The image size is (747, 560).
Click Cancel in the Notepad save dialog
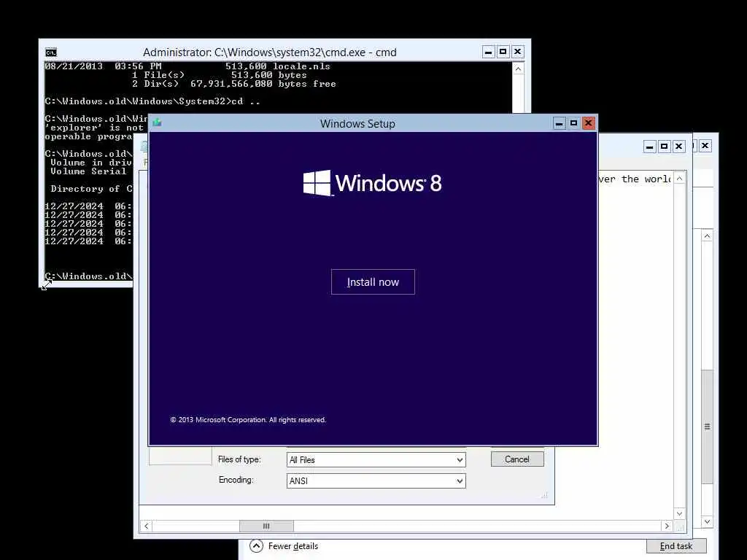tap(517, 459)
